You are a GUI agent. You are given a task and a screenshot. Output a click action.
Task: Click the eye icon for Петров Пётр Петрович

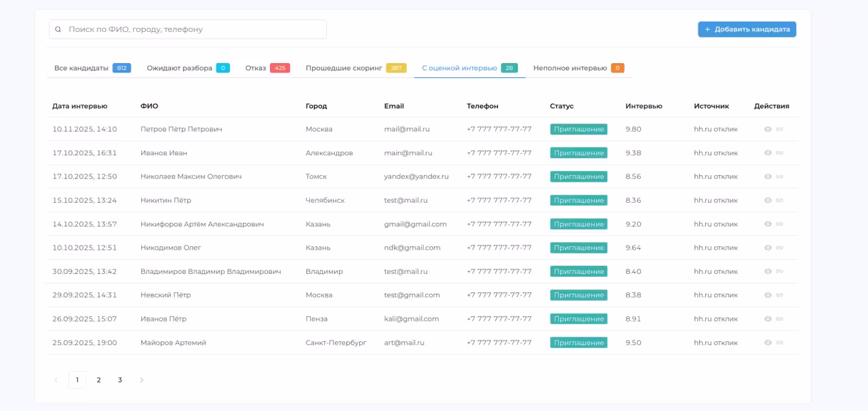tap(768, 129)
